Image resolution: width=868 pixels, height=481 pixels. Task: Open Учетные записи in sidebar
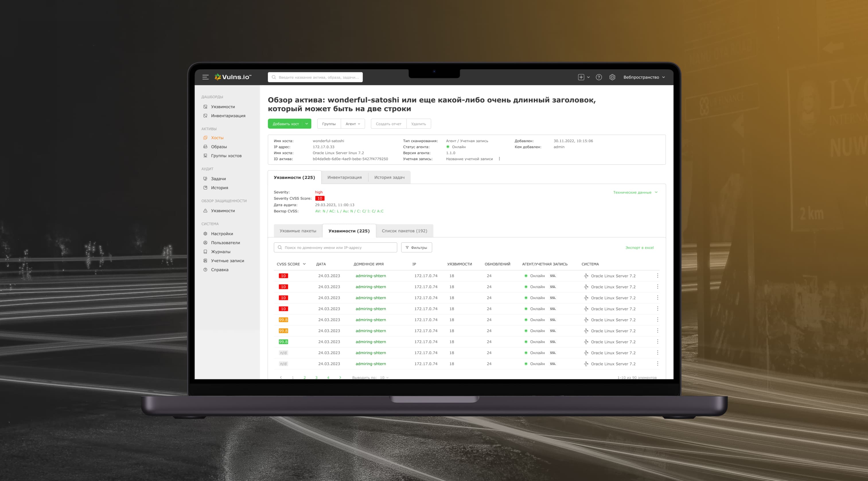click(x=227, y=261)
